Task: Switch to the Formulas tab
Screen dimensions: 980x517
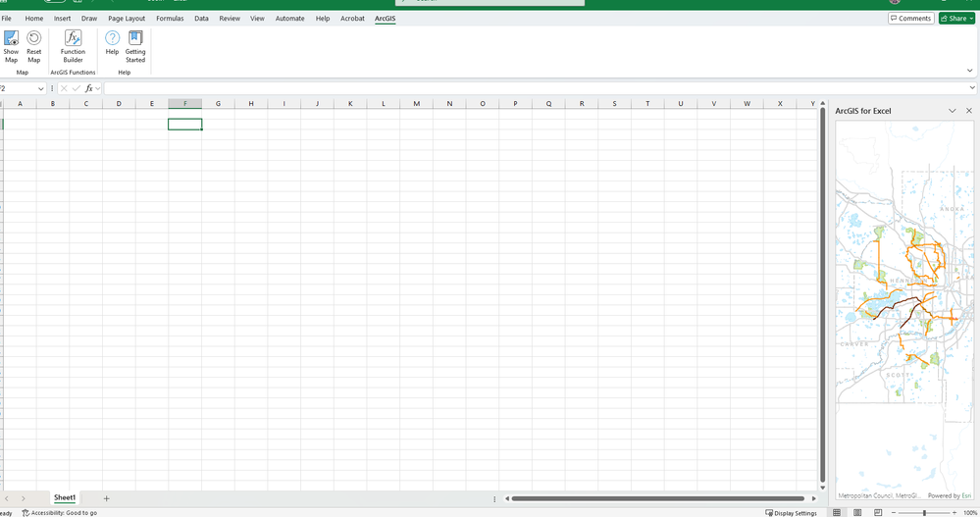Action: click(x=170, y=18)
